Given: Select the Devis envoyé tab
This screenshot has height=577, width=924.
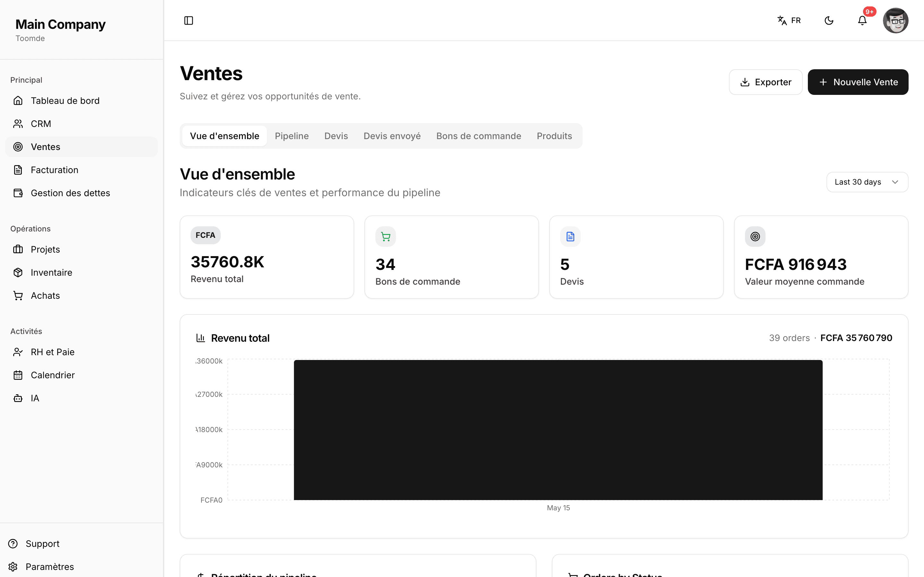Looking at the screenshot, I should coord(392,136).
